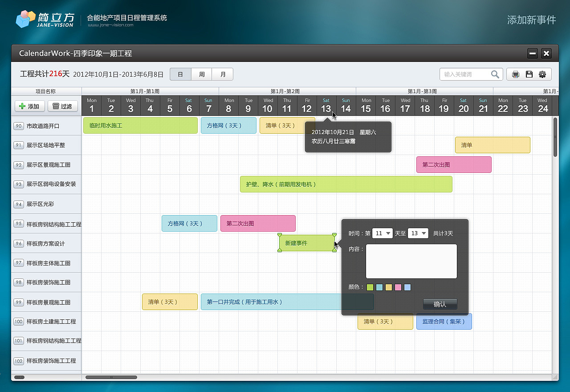The height and width of the screenshot is (392, 570).
Task: Switch to 周 week view
Action: tap(202, 74)
